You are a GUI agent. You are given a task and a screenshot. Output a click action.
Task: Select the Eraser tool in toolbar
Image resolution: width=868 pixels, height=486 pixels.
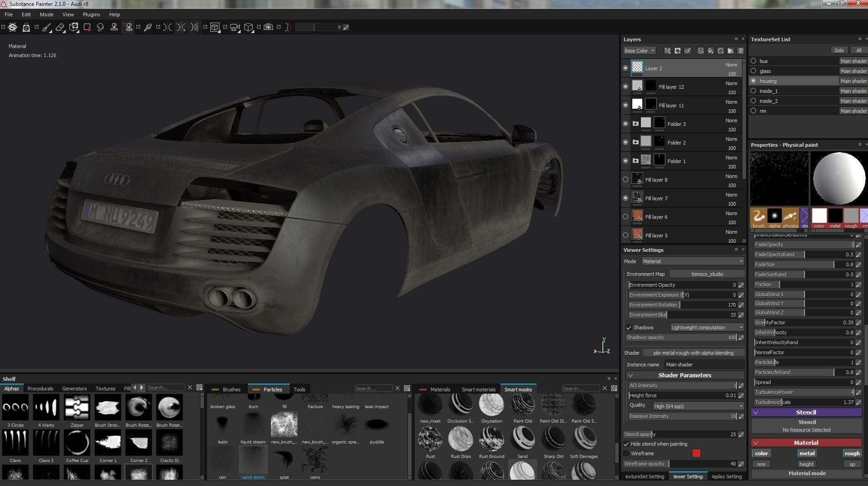click(60, 27)
